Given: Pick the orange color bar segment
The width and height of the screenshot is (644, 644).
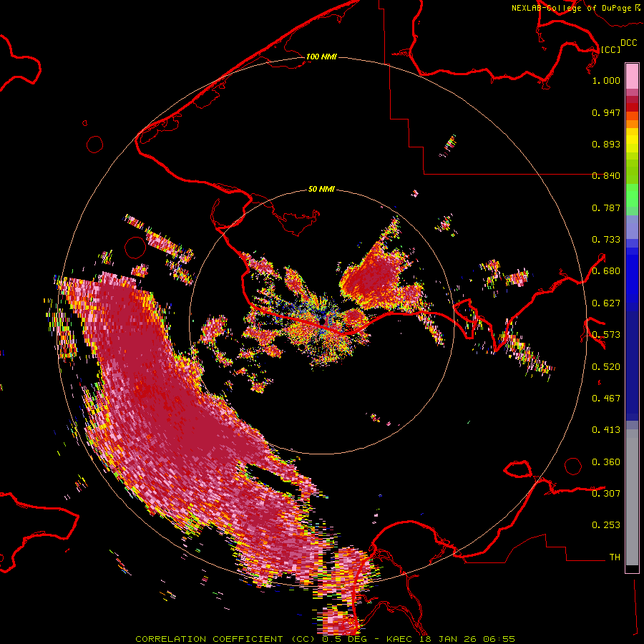Looking at the screenshot, I should coord(632,124).
